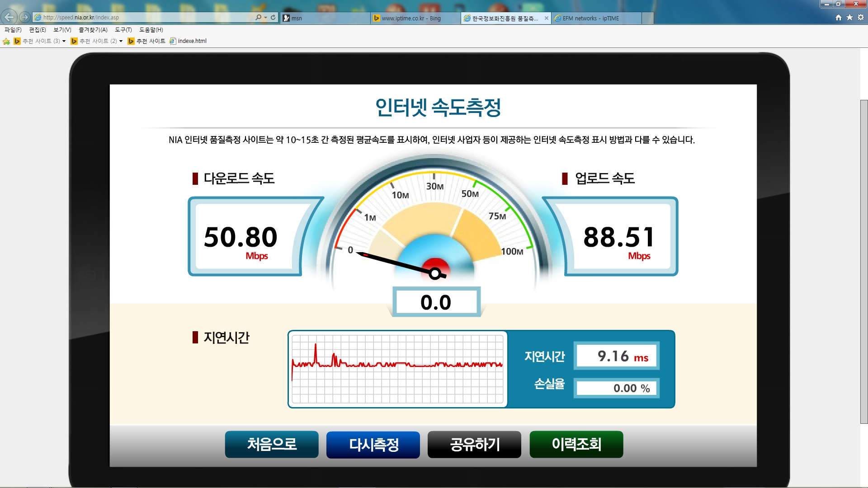Click the 88.51 upload speed value
The height and width of the screenshot is (488, 868).
click(x=618, y=237)
